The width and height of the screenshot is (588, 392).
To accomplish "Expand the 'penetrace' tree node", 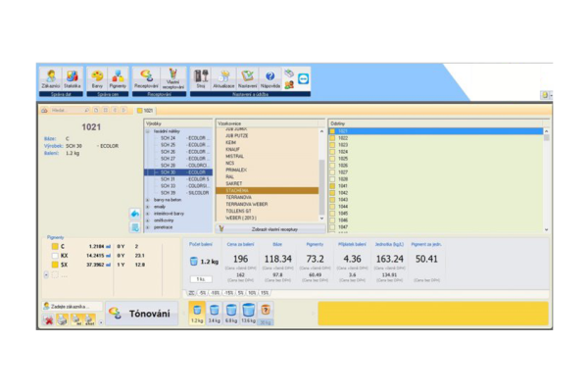I will [x=148, y=226].
